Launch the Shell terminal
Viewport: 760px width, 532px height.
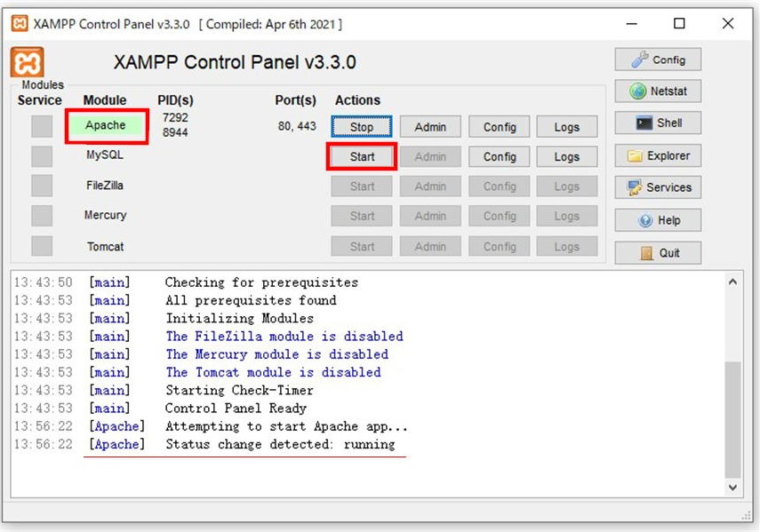[x=658, y=123]
